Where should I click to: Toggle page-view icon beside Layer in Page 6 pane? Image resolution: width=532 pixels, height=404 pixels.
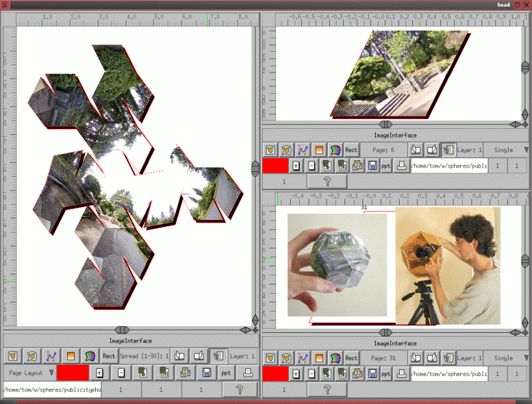449,150
